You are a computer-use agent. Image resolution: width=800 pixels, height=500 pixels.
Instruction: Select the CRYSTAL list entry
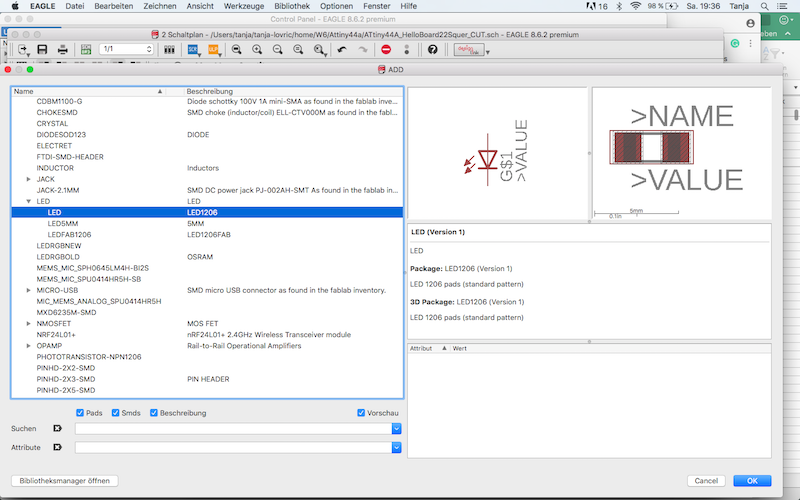[x=52, y=123]
